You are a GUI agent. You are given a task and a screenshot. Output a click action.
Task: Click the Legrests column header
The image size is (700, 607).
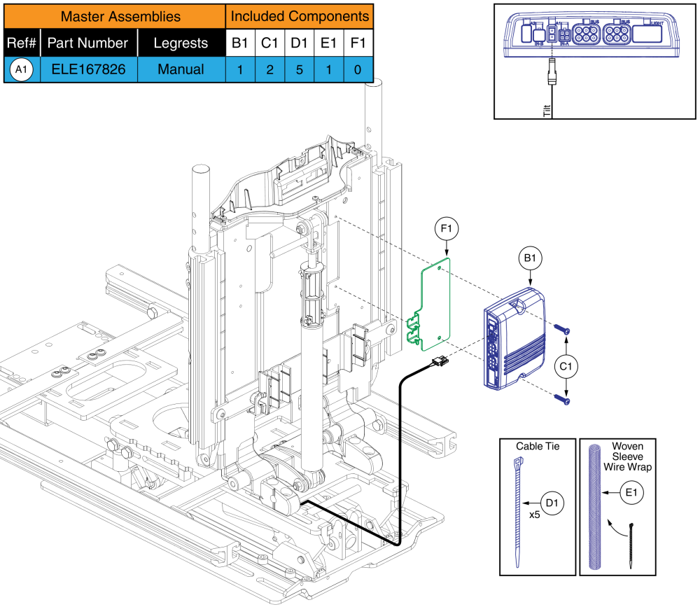[x=181, y=43]
